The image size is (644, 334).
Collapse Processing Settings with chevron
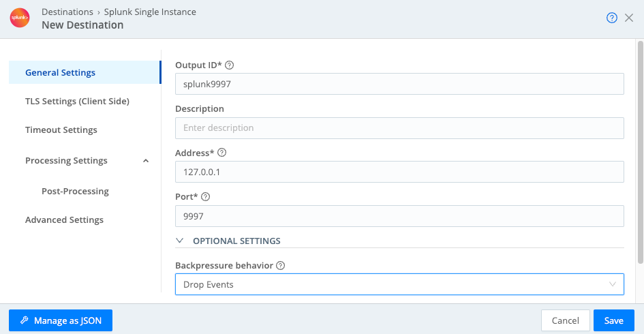click(x=146, y=161)
